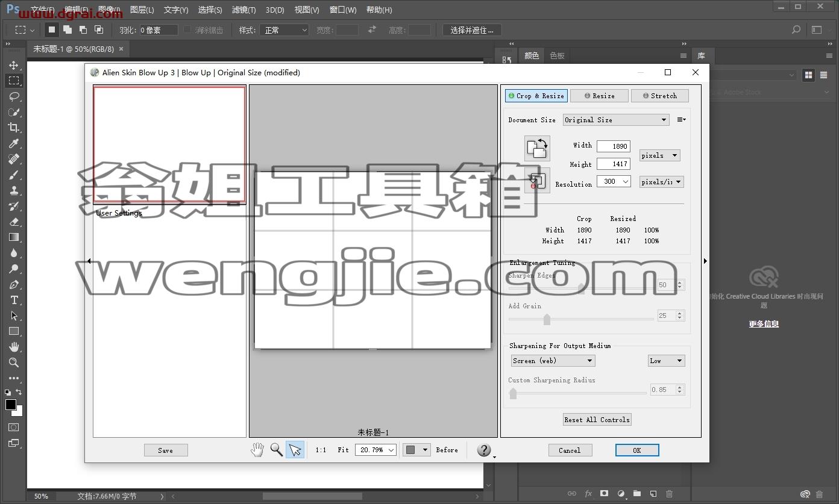Choose the Resize mode option
The width and height of the screenshot is (839, 504).
(x=599, y=96)
